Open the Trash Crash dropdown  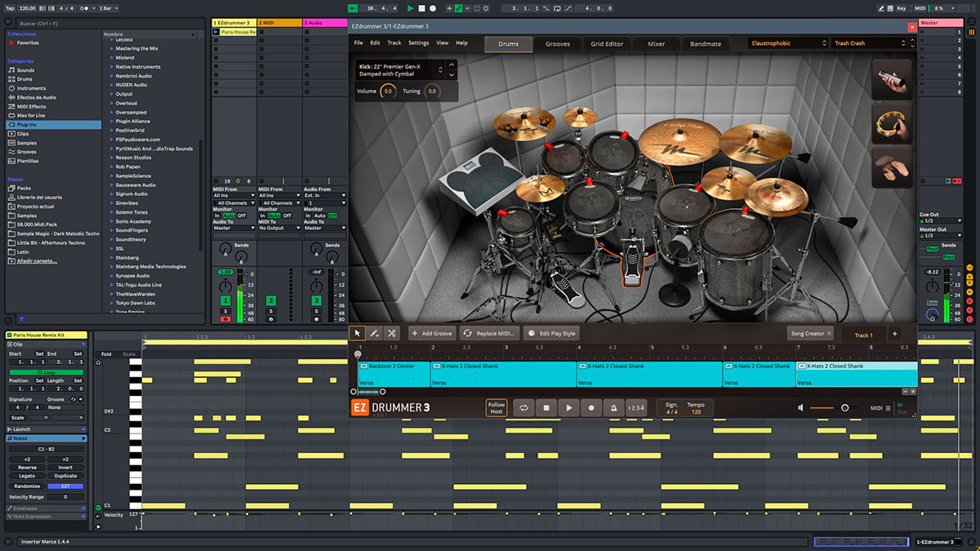871,43
